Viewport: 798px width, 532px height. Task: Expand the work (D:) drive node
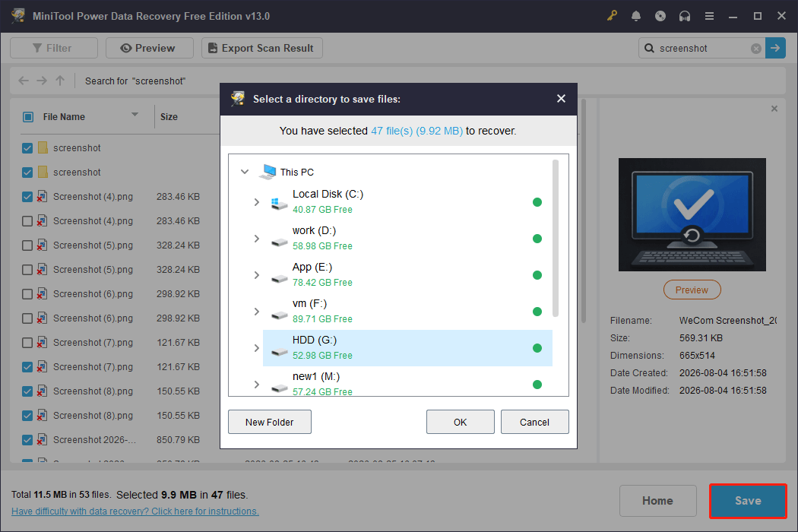257,239
